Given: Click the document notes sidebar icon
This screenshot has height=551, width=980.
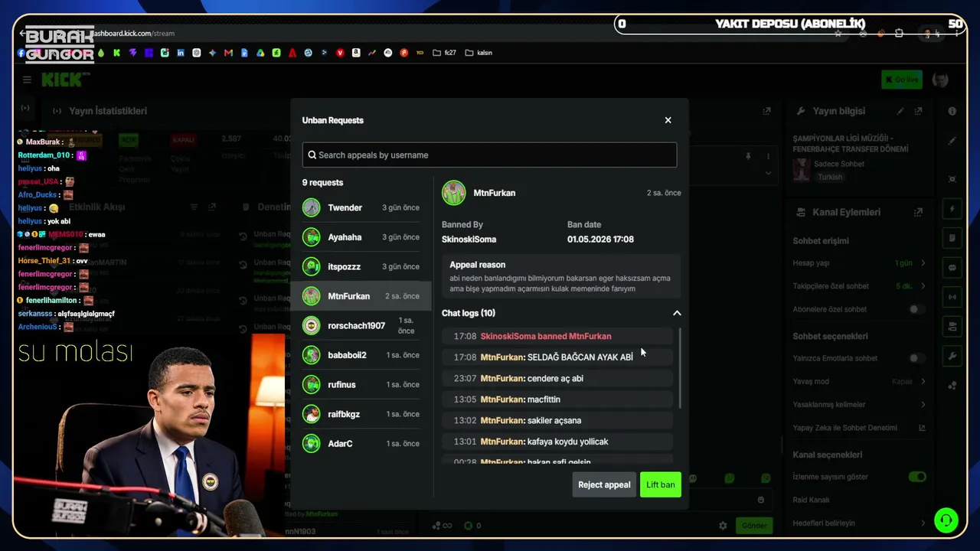Looking at the screenshot, I should [x=952, y=238].
